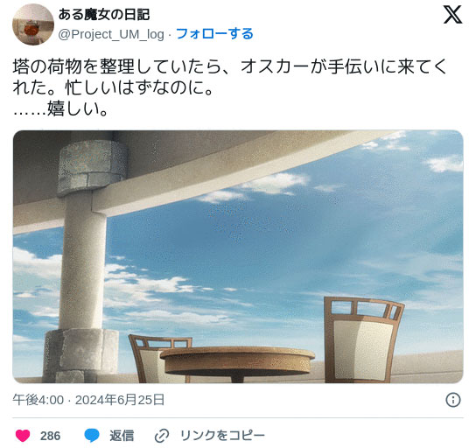Click the tall chair in the image

pyautogui.click(x=363, y=339)
